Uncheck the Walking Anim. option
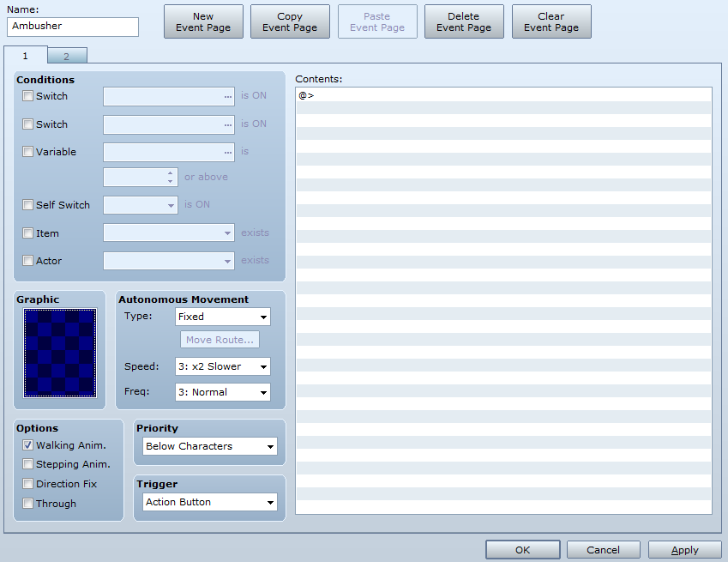The width and height of the screenshot is (728, 562). (28, 445)
